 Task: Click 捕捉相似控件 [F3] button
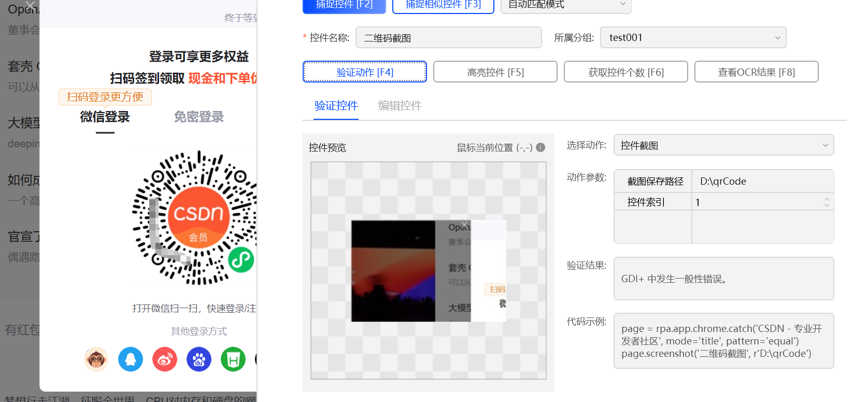click(443, 5)
